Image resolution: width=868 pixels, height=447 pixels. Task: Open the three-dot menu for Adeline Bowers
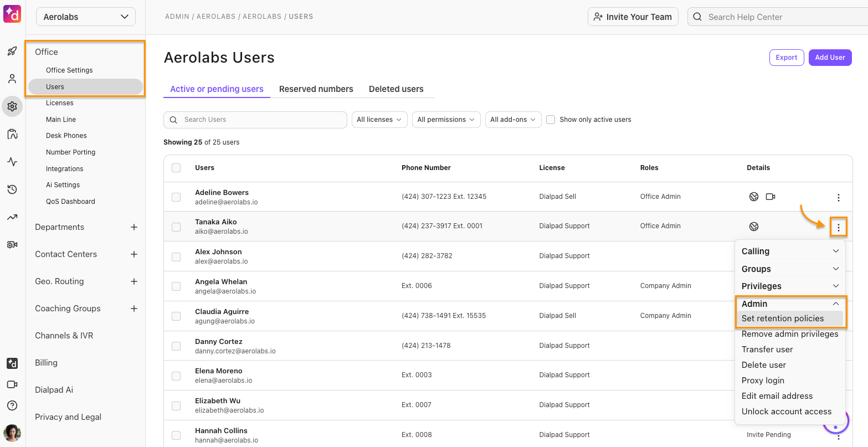(x=839, y=198)
